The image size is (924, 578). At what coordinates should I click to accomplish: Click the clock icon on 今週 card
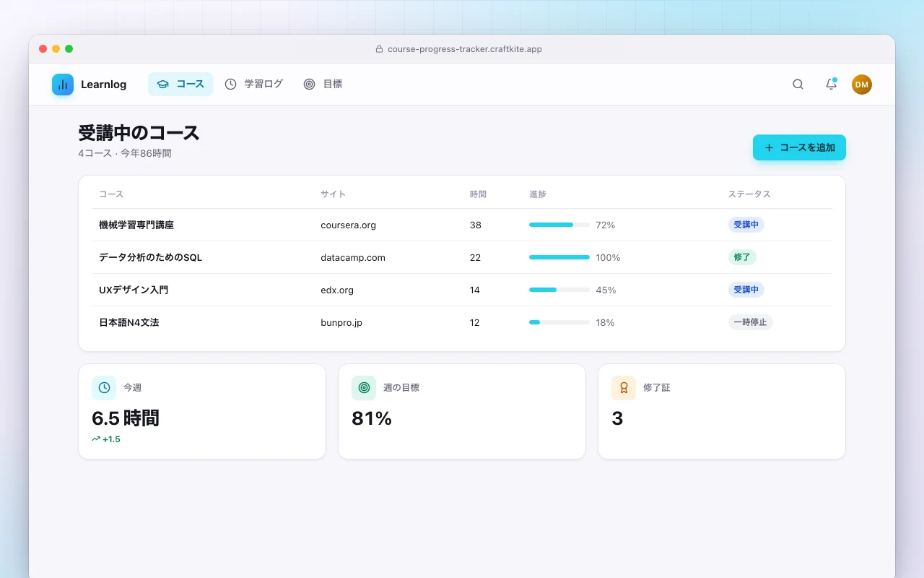point(104,388)
